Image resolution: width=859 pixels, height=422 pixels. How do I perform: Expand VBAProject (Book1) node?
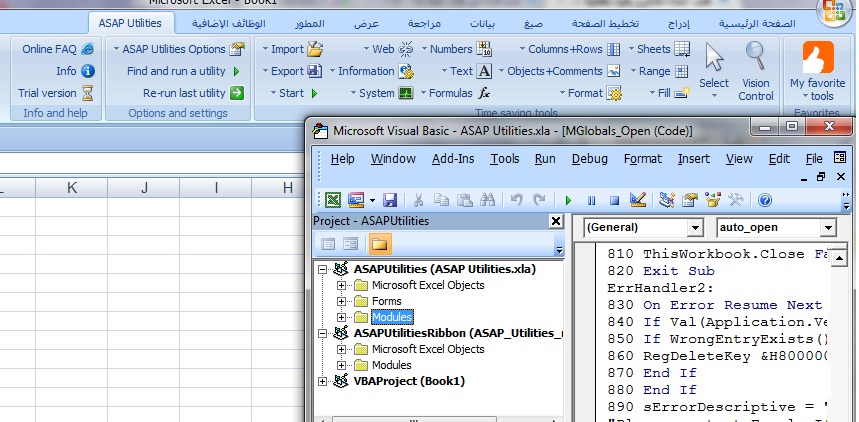323,381
